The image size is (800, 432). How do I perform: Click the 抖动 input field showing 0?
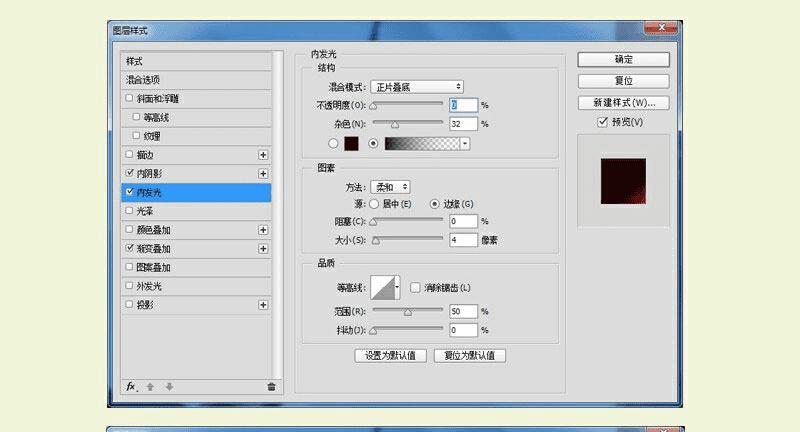pos(463,330)
